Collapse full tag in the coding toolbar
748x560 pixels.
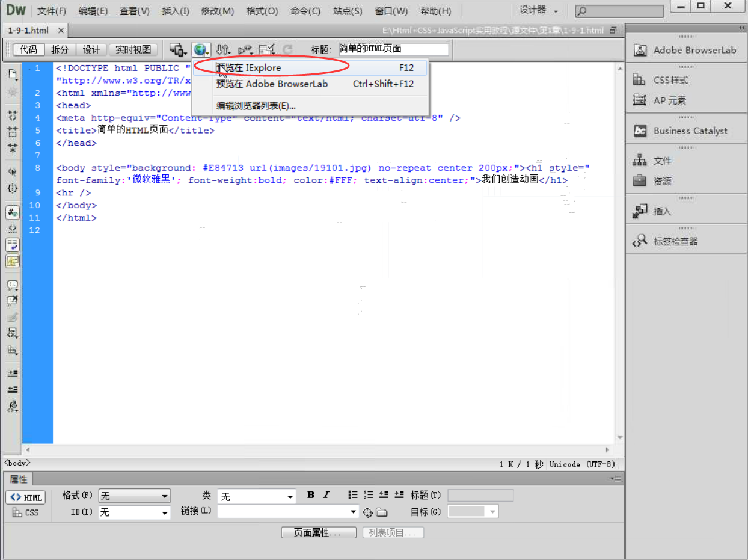[13, 115]
